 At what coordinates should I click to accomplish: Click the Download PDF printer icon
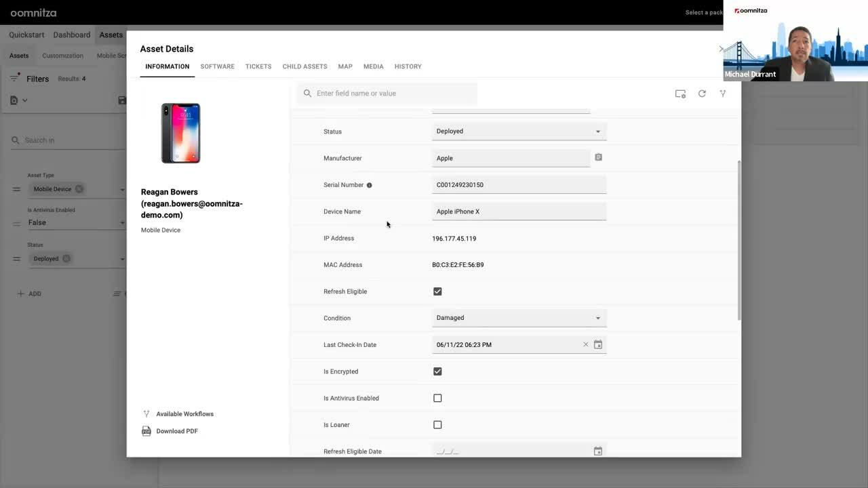coord(145,430)
